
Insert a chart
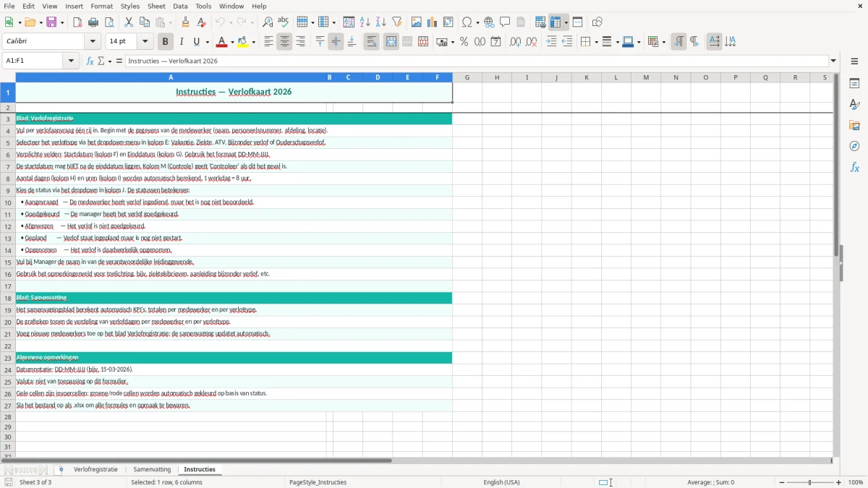coord(433,22)
